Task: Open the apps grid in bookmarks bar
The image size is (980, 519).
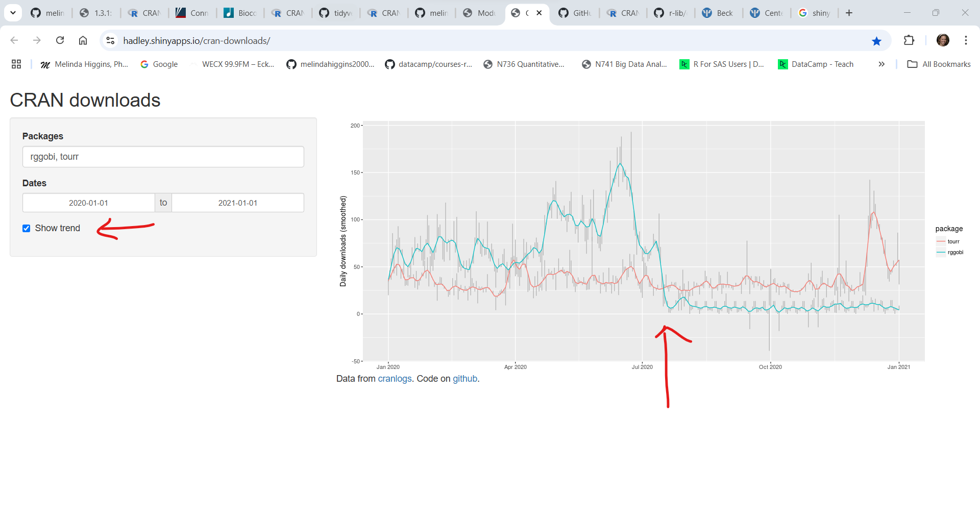Action: (x=16, y=64)
